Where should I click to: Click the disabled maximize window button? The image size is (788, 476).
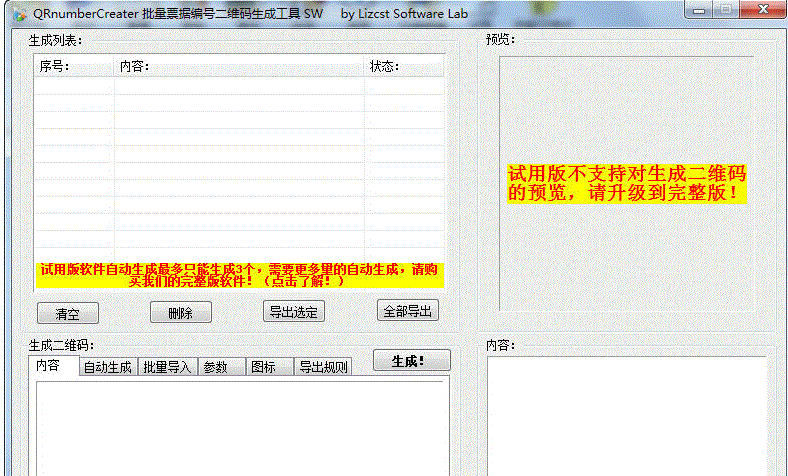(x=726, y=10)
